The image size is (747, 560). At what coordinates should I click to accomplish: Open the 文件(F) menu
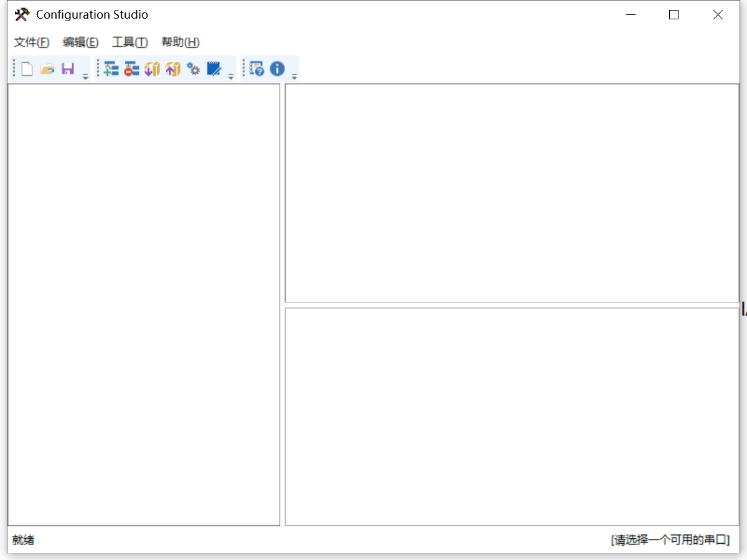pos(32,42)
